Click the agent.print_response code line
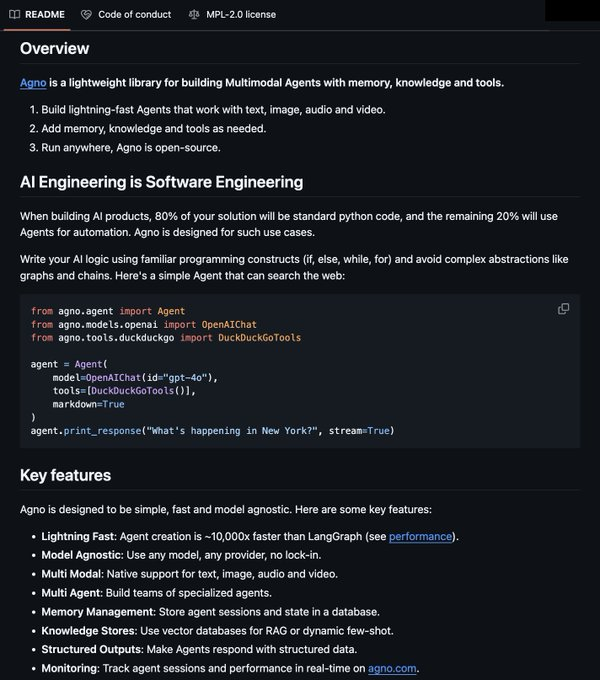 click(212, 431)
